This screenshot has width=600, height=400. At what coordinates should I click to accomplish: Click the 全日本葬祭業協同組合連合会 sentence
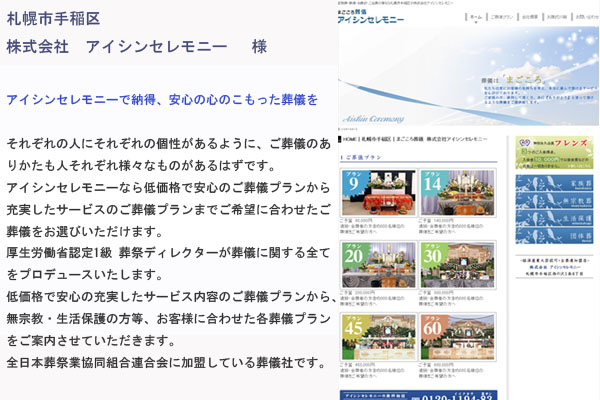pos(166,362)
